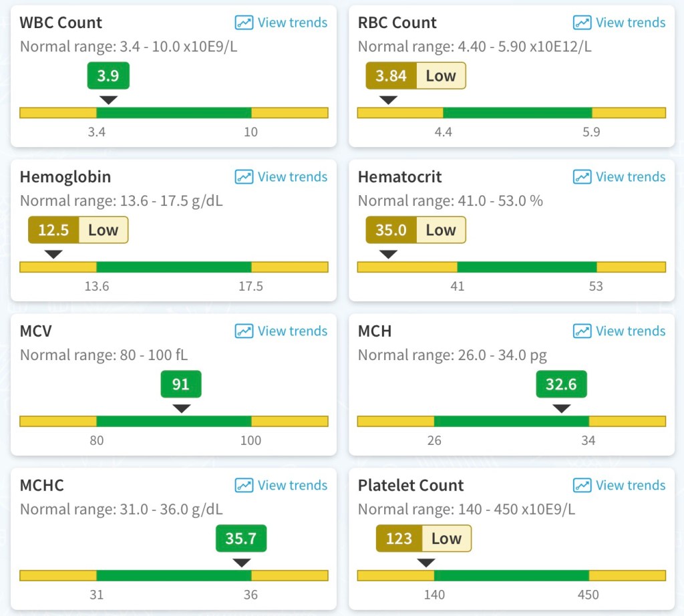
Task: Click the 3.84 Low RBC badge
Action: click(x=415, y=75)
